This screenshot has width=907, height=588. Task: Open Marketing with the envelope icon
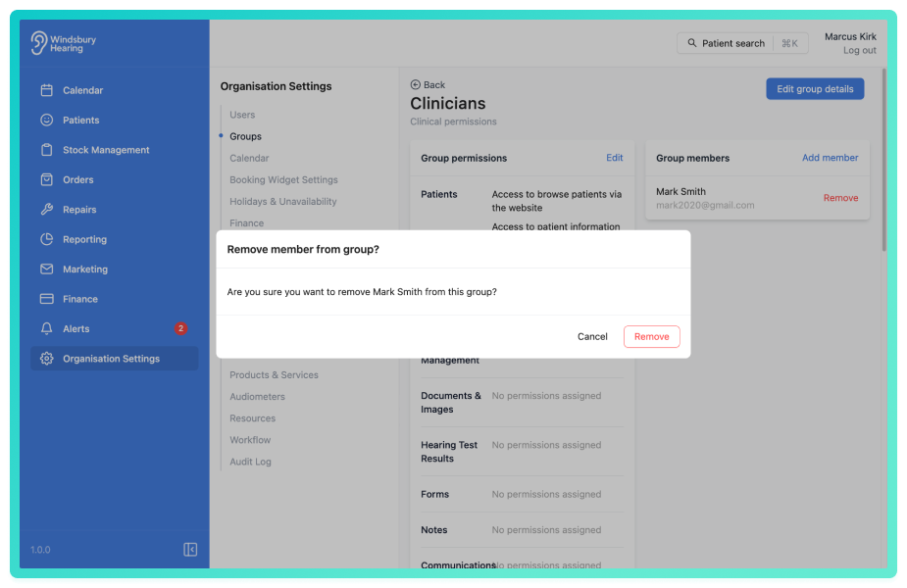coord(47,269)
